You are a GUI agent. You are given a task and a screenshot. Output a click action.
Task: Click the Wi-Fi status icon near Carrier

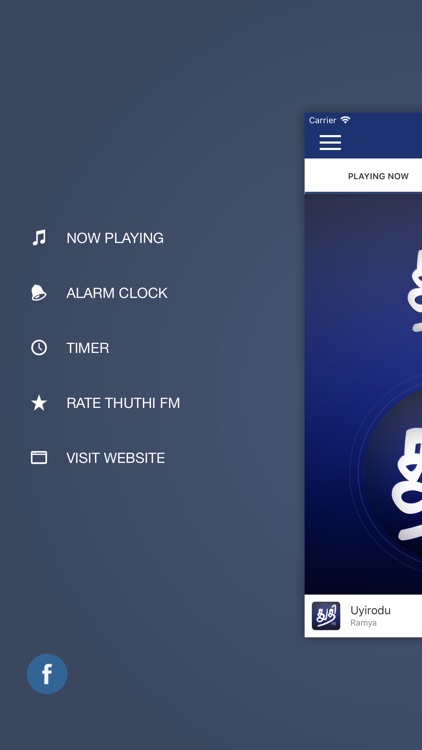(345, 120)
